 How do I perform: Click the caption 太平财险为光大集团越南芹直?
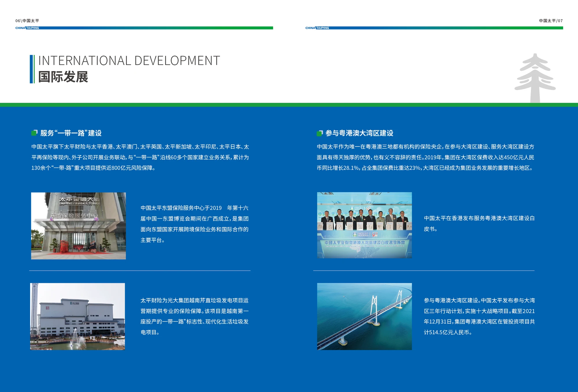(194, 316)
